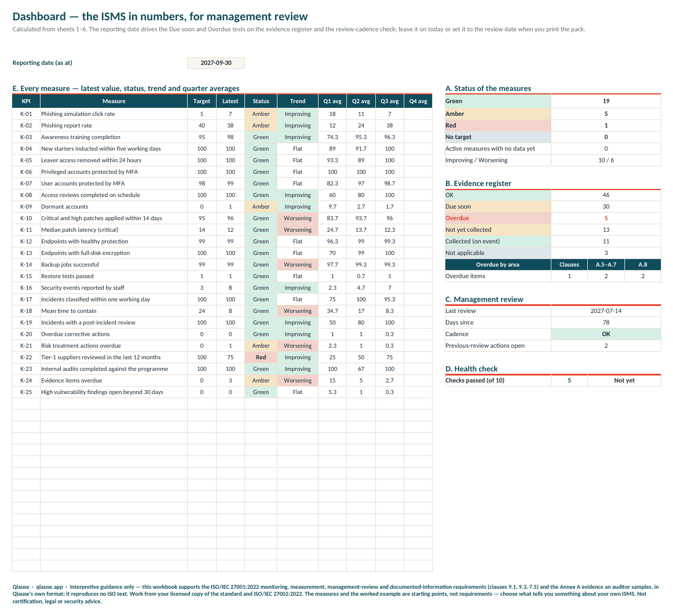
Task: Click the 'D. Health check' section heading
Action: (471, 369)
